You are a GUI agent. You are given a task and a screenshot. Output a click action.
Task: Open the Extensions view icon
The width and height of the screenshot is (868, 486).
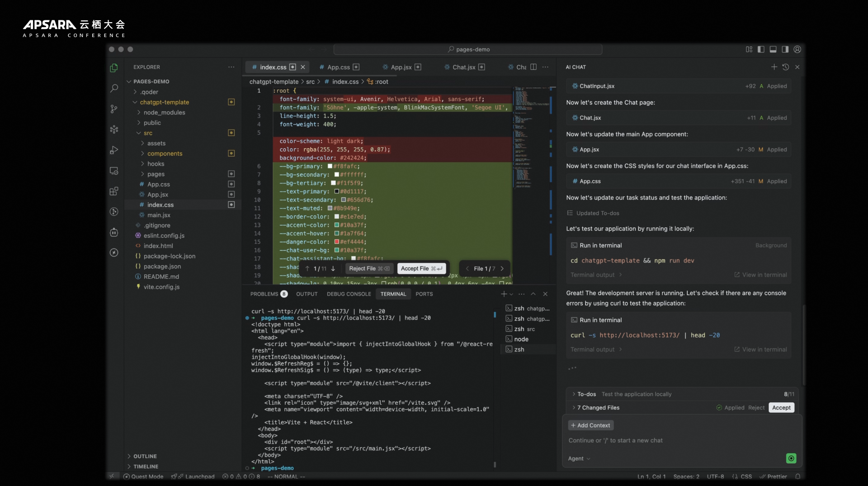pyautogui.click(x=114, y=191)
